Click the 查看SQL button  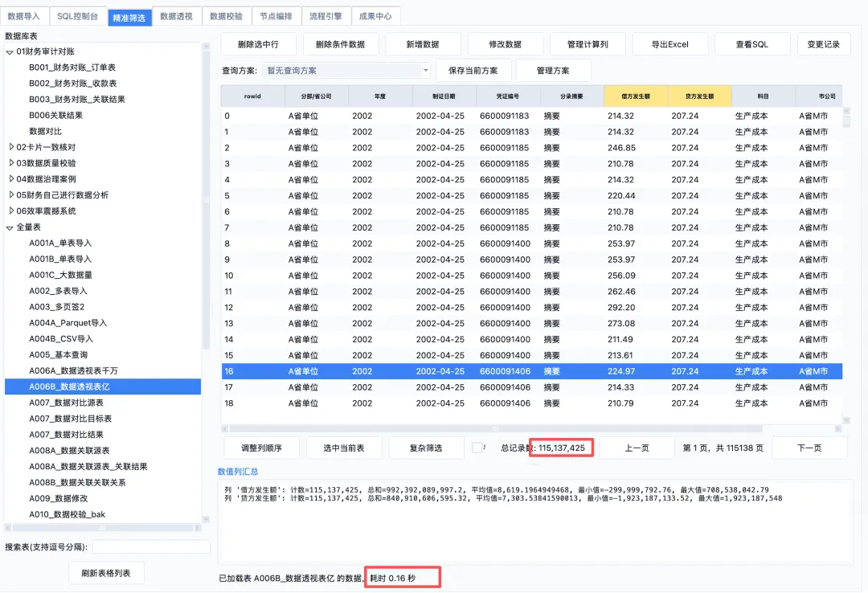751,44
